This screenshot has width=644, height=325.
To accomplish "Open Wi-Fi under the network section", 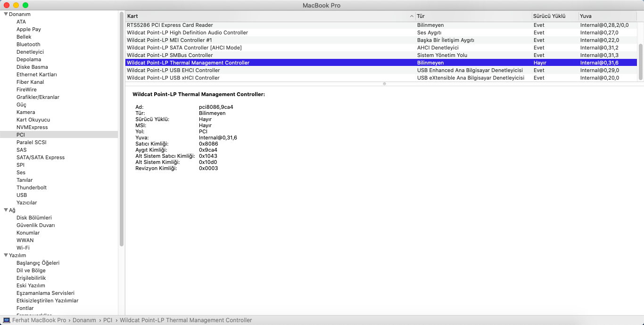I will [23, 248].
